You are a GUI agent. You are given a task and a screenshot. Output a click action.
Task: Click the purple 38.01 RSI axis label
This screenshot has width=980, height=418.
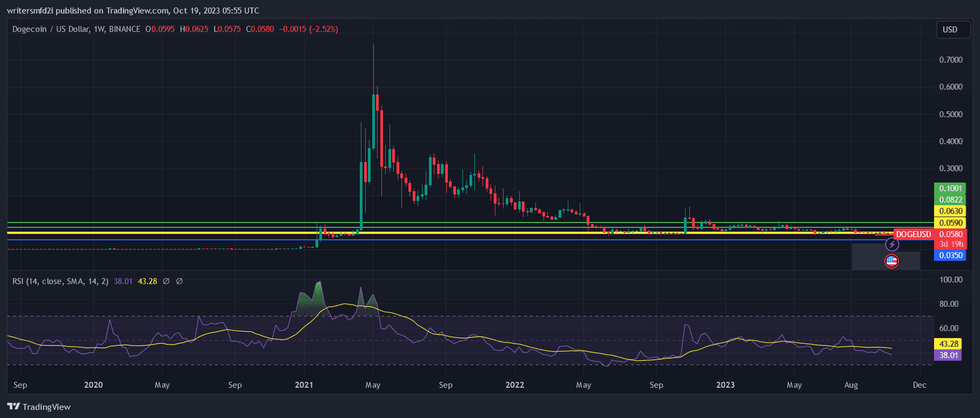(x=948, y=355)
